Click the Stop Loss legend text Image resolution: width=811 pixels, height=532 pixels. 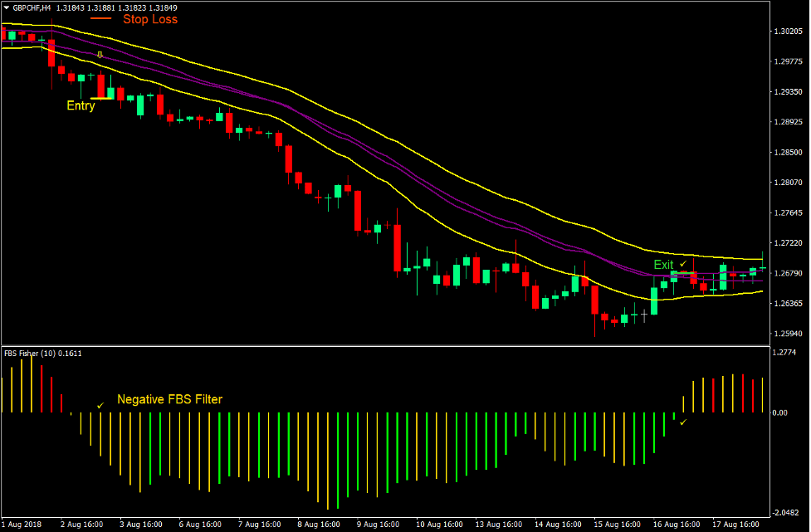click(150, 19)
